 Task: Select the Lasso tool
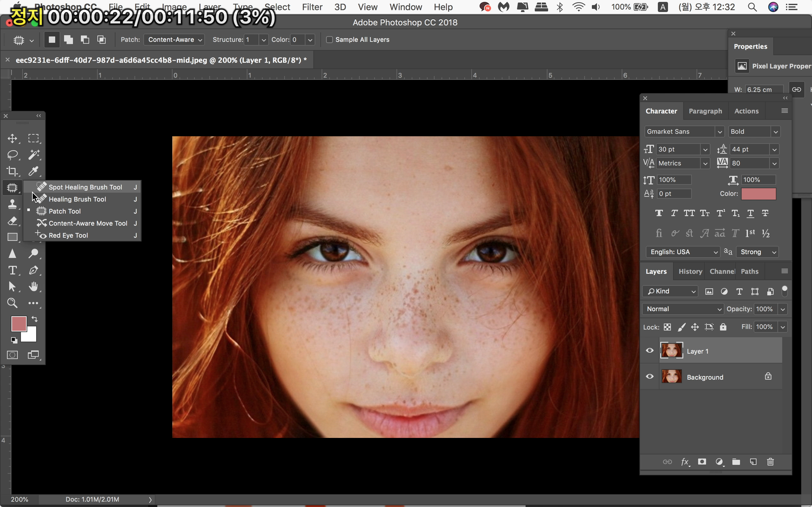12,155
